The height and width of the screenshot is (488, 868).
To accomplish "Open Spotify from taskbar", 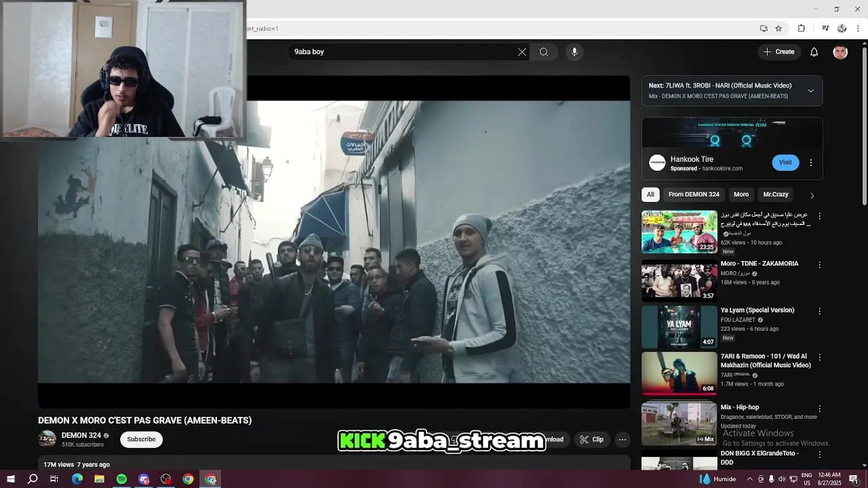I will point(121,479).
